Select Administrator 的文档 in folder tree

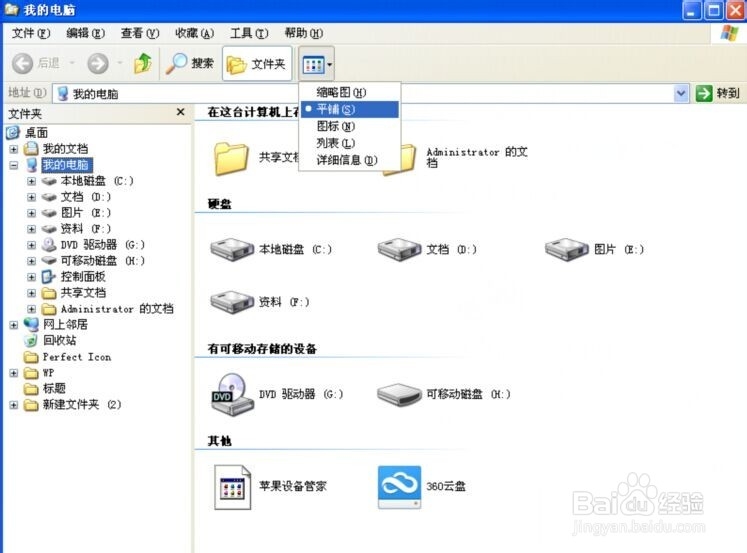click(x=117, y=309)
